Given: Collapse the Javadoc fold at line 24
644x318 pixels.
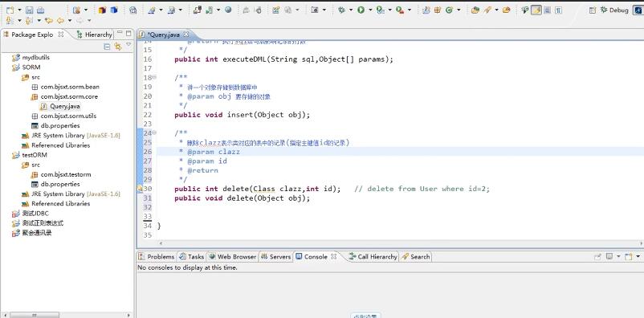Looking at the screenshot, I should [x=154, y=132].
